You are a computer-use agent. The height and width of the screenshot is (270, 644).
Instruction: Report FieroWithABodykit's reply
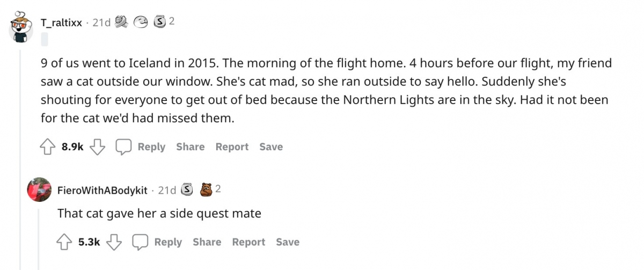click(x=248, y=242)
